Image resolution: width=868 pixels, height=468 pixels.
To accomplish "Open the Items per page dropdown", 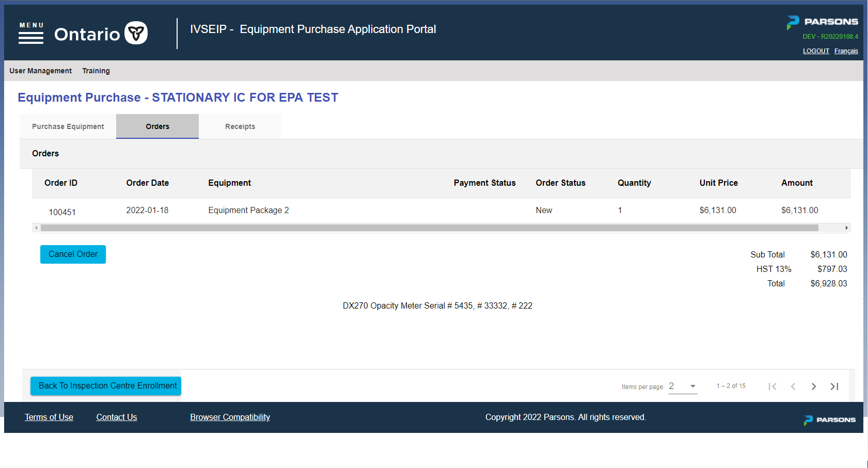I will (683, 386).
